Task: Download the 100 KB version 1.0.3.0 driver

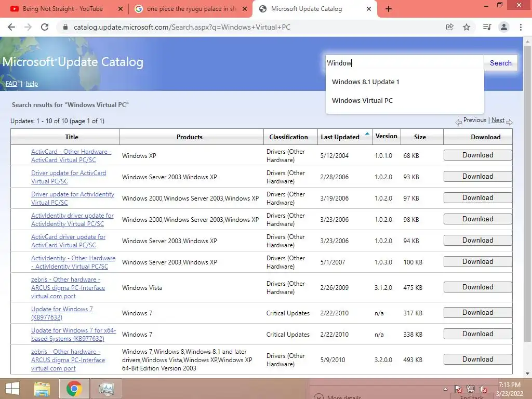Action: (x=477, y=262)
